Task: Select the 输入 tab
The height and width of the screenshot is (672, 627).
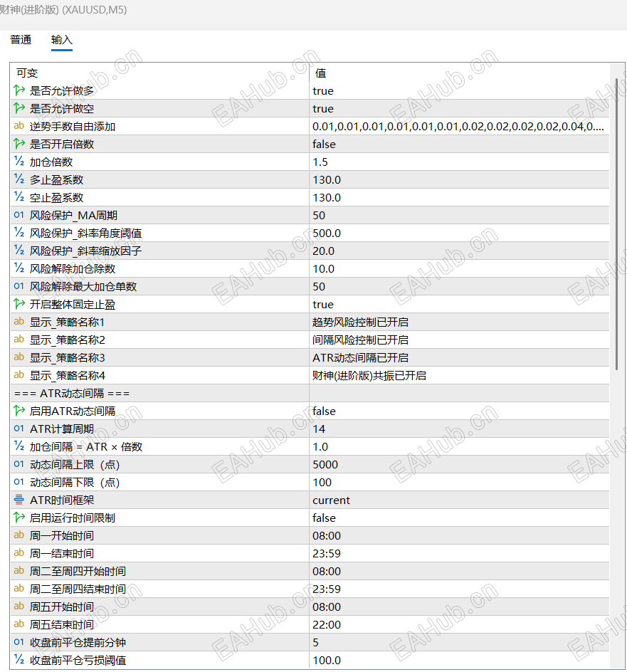Action: [62, 40]
